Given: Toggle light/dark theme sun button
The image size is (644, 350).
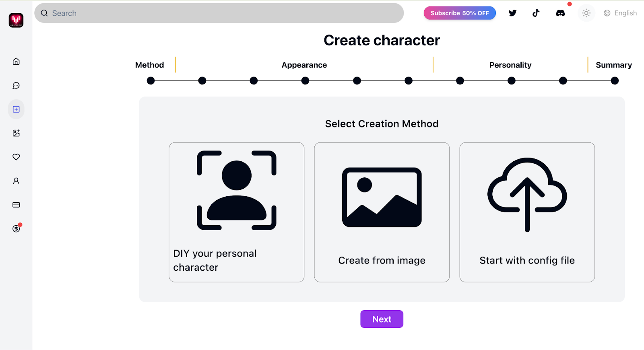Looking at the screenshot, I should (586, 13).
